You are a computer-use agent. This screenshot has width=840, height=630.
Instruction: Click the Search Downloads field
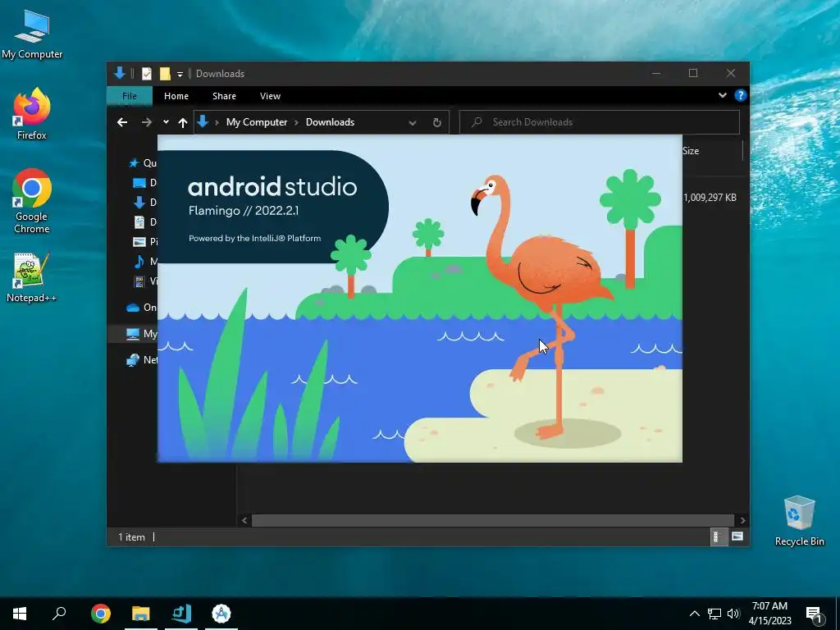click(x=600, y=122)
